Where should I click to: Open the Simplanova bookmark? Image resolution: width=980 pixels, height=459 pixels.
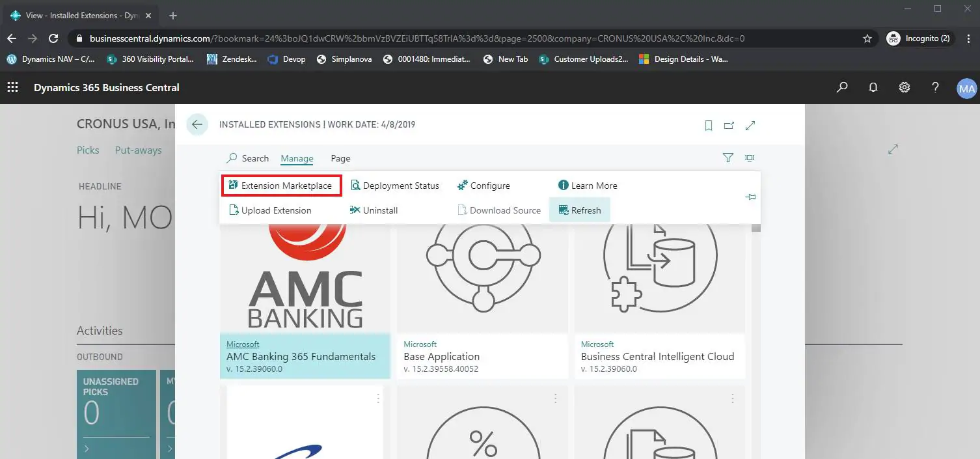pos(344,59)
